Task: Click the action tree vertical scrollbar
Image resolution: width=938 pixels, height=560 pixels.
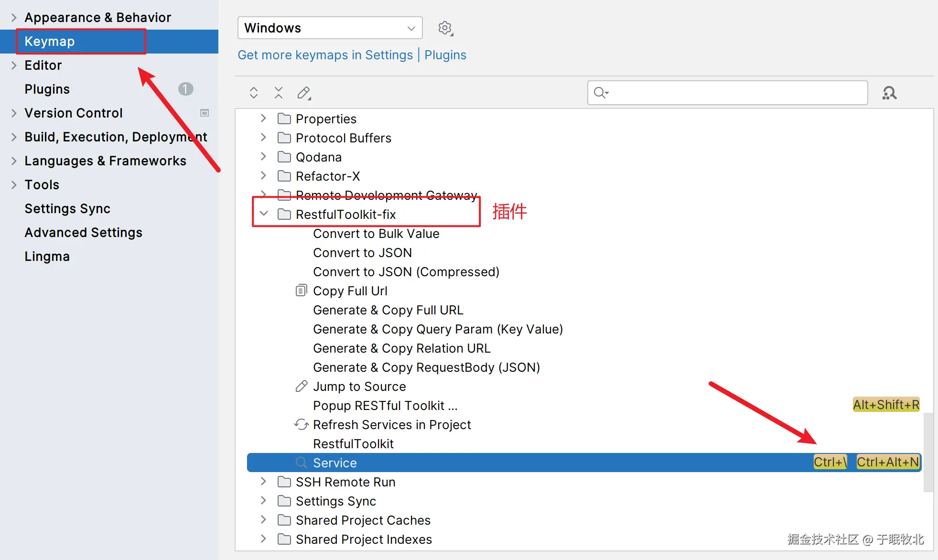Action: 928,452
